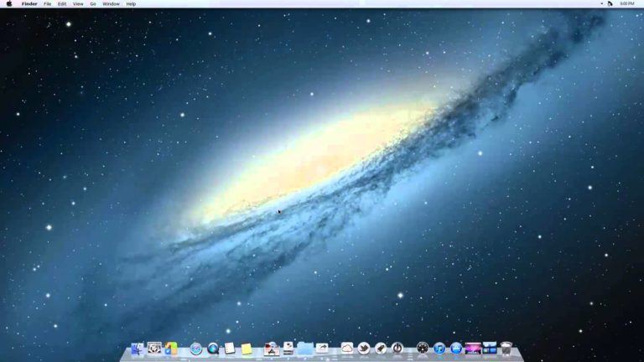Launch QuickTime Player from the Dock

click(213, 349)
